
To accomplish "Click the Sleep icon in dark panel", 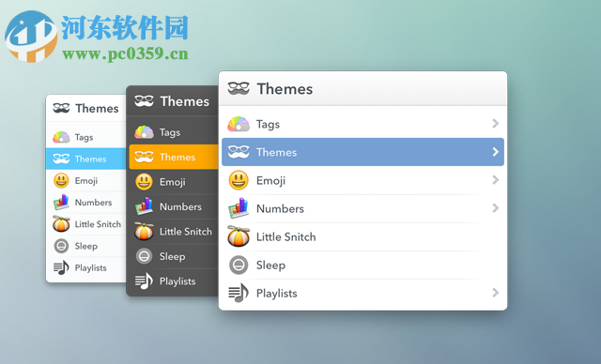I will 144,256.
